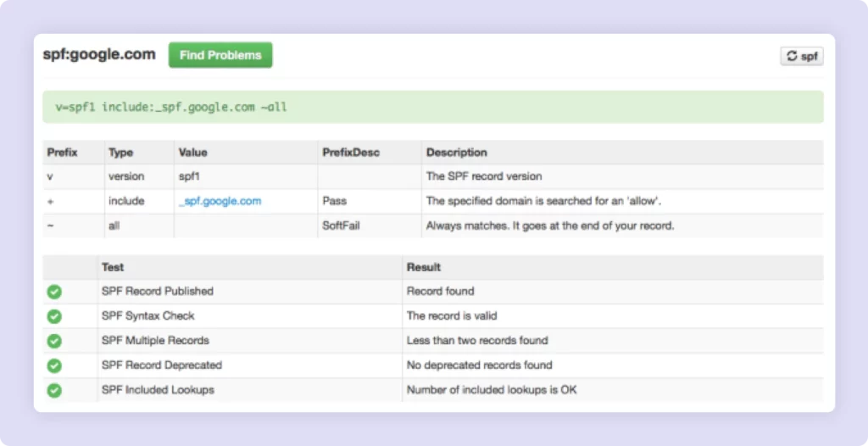Click the 'SPF Record Published' test name
The width and height of the screenshot is (868, 446).
(157, 292)
